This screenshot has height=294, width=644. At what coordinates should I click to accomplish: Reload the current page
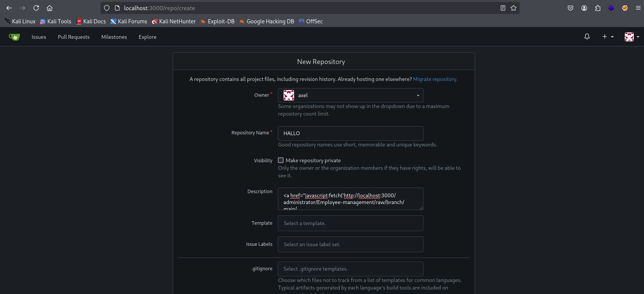pos(36,8)
